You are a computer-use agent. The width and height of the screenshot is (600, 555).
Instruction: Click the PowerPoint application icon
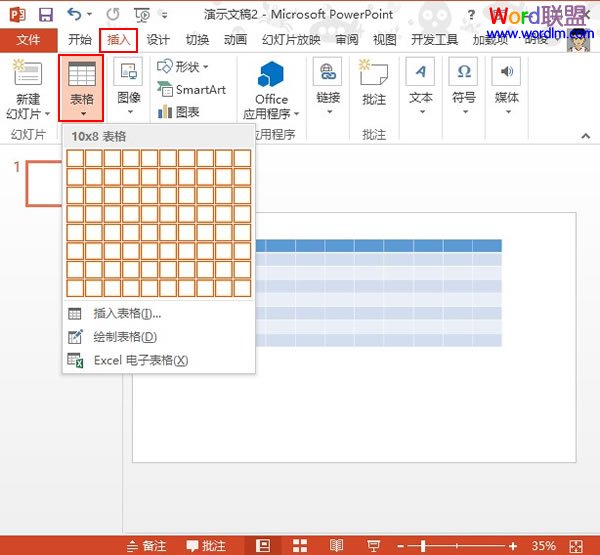[x=18, y=15]
